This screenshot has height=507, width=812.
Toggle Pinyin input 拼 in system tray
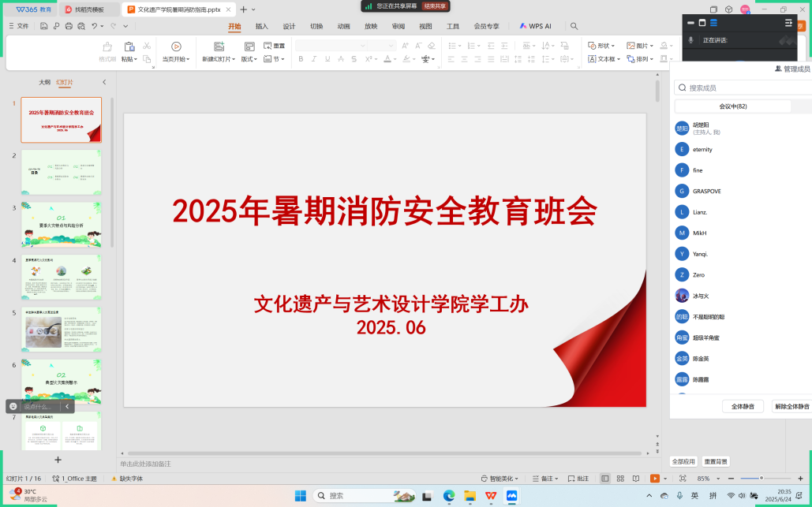coord(713,496)
